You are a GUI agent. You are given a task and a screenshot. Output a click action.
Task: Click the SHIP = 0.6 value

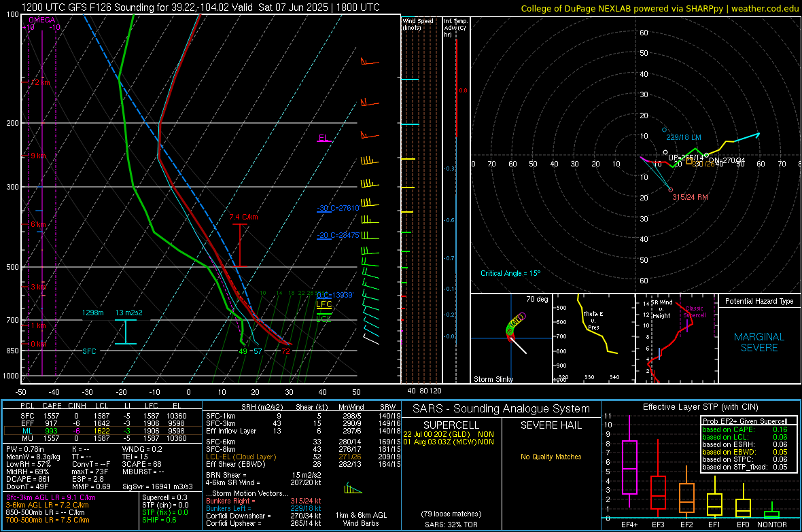click(x=159, y=520)
